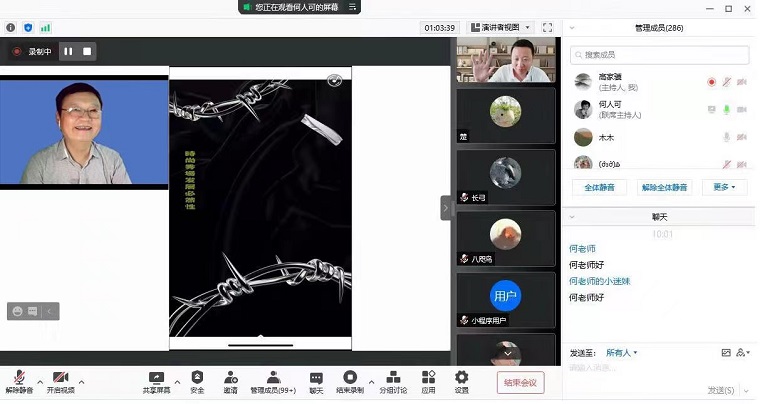Toggle fullscreen mode icon at top
This screenshot has height=404, width=760.
pyautogui.click(x=548, y=28)
